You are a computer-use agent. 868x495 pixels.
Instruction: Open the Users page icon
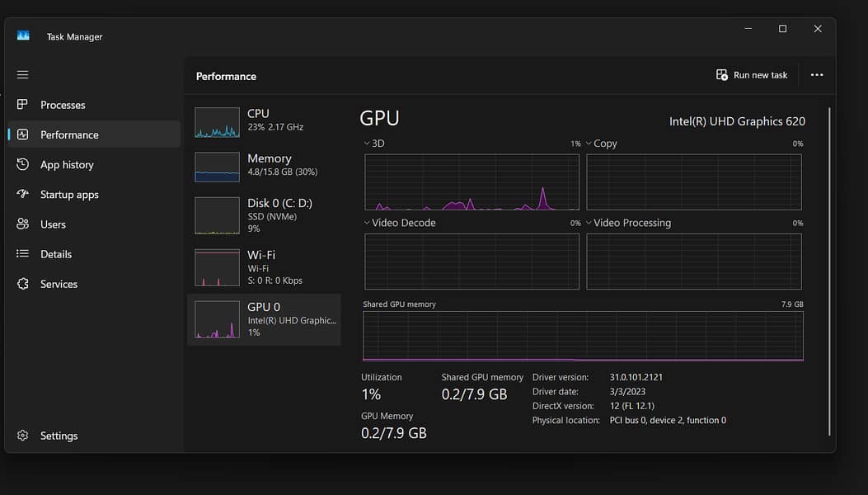pos(23,224)
